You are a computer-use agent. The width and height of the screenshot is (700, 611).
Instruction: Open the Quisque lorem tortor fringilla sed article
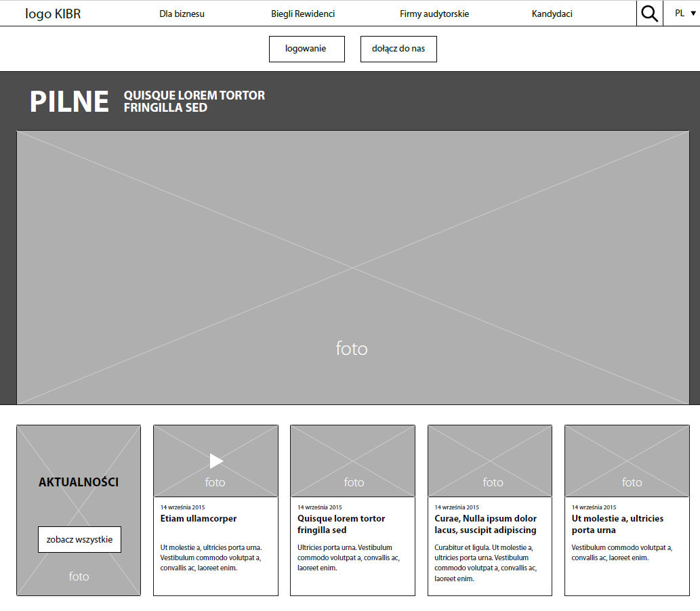pos(341,524)
